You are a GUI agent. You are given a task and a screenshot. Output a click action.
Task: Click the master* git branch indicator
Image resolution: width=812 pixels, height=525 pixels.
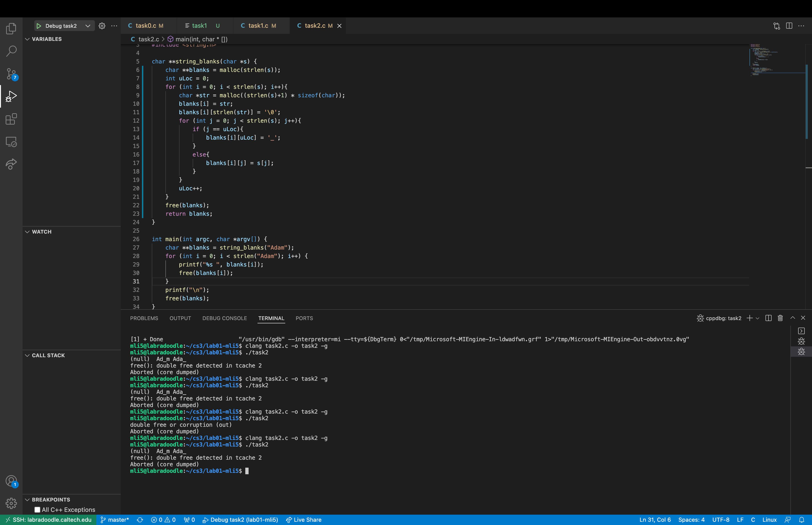pyautogui.click(x=115, y=520)
